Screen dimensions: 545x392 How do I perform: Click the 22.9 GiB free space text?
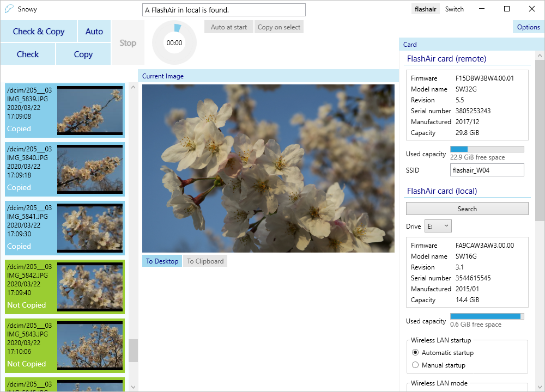(477, 157)
